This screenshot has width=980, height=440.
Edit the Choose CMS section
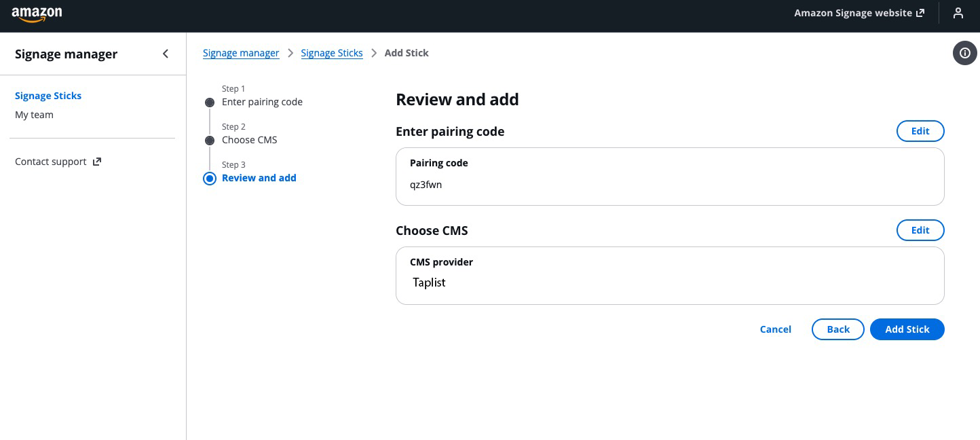[x=920, y=230]
